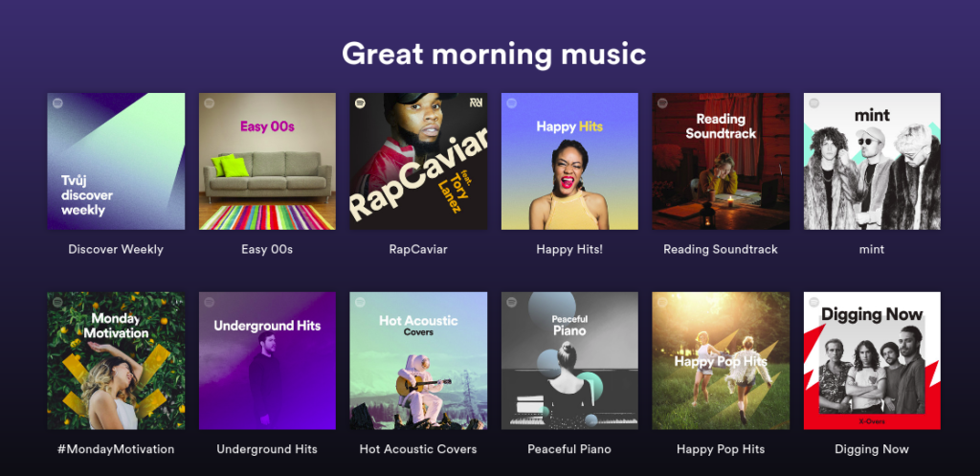Click Spotify logo on Digging Now cover
Image resolution: width=980 pixels, height=476 pixels.
(x=813, y=302)
